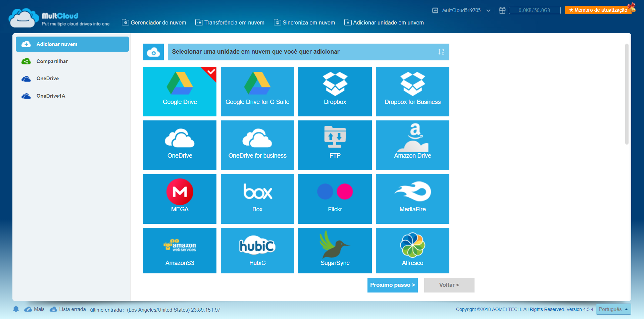Open the OneDrive1A account in sidebar
644x319 pixels.
pyautogui.click(x=72, y=96)
